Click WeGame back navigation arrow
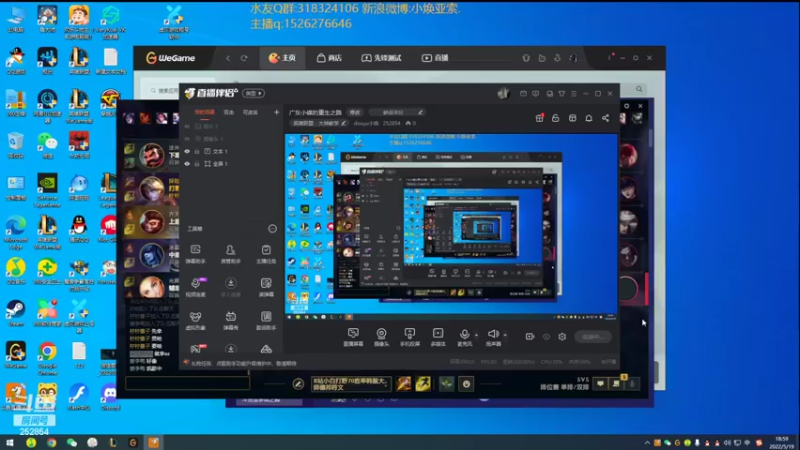This screenshot has height=450, width=800. tap(228, 58)
